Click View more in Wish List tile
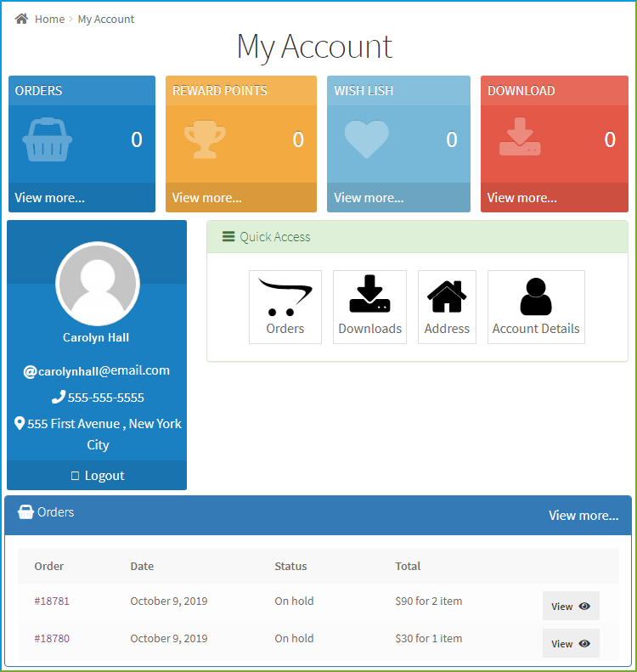 coord(369,198)
